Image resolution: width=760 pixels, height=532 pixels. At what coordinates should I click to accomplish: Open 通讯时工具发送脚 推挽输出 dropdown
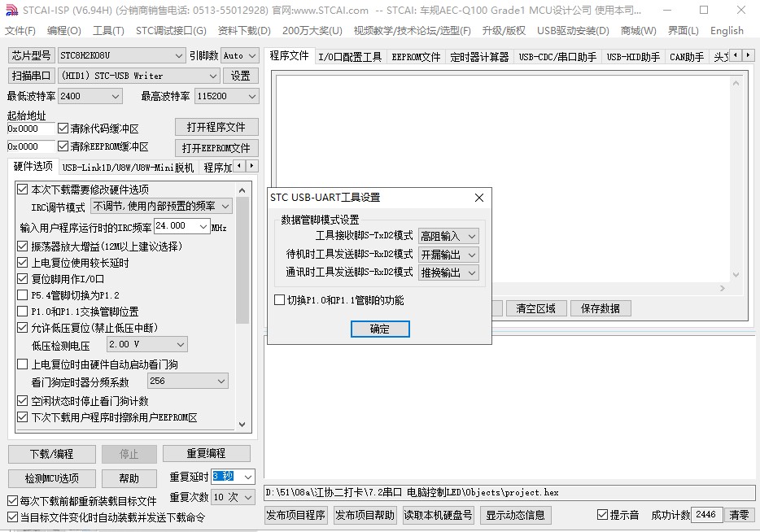(448, 273)
